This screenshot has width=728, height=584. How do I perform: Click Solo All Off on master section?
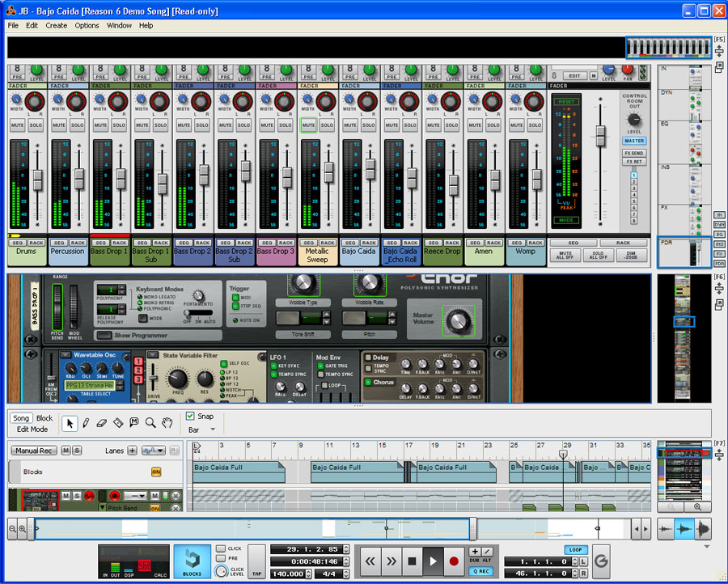pos(598,256)
